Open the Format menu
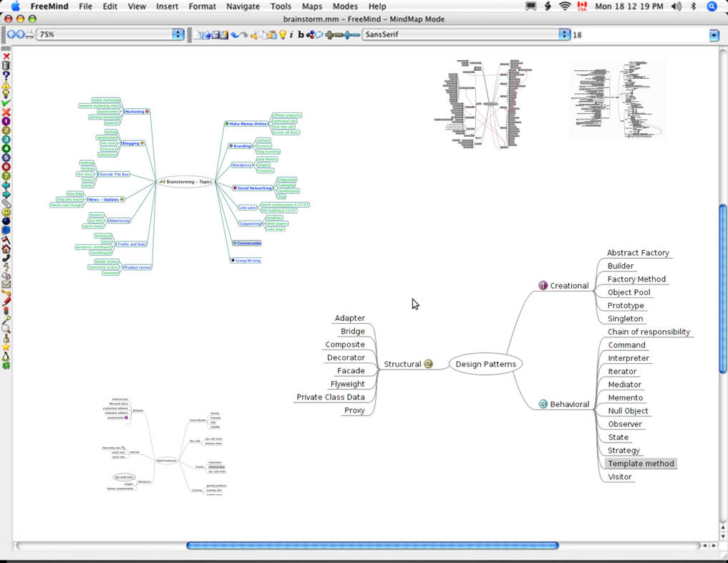Image resolution: width=728 pixels, height=563 pixels. pyautogui.click(x=202, y=6)
